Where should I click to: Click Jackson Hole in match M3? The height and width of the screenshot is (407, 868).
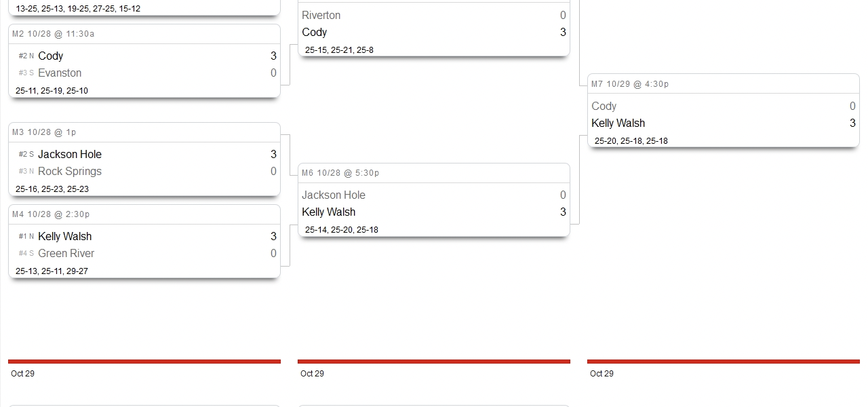70,155
